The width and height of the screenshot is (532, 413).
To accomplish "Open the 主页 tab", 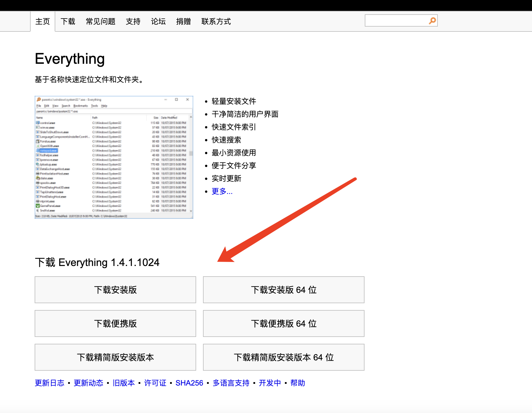I will pyautogui.click(x=43, y=21).
